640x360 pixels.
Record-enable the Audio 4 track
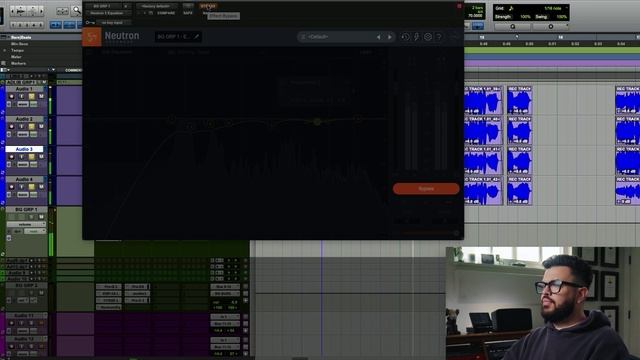point(11,187)
